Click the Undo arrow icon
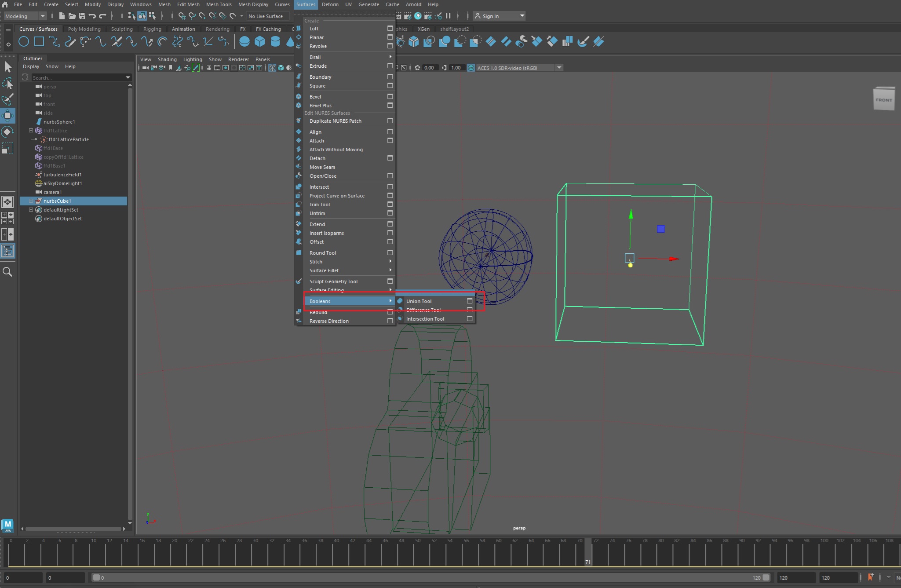Image resolution: width=901 pixels, height=588 pixels. click(x=92, y=16)
